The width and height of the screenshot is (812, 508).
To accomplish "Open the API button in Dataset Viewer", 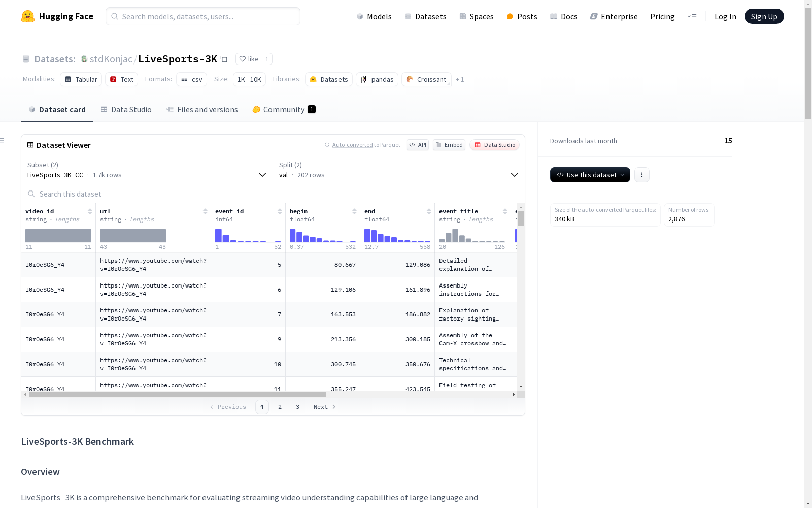I will 418,145.
